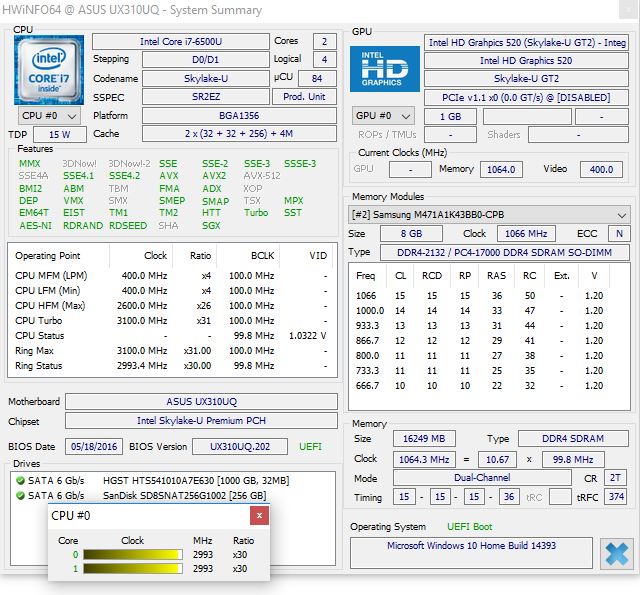640x595 pixels.
Task: Click the Intel HD Graphics logo
Action: click(x=384, y=69)
